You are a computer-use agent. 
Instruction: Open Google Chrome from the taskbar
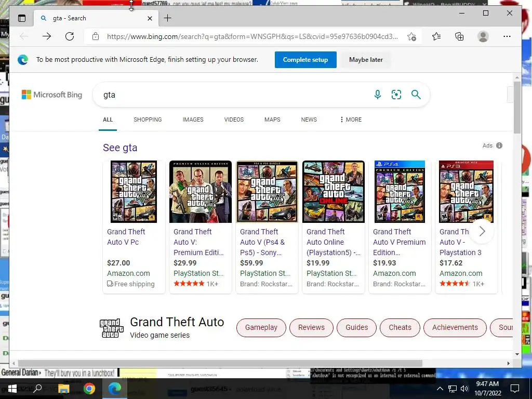(89, 389)
